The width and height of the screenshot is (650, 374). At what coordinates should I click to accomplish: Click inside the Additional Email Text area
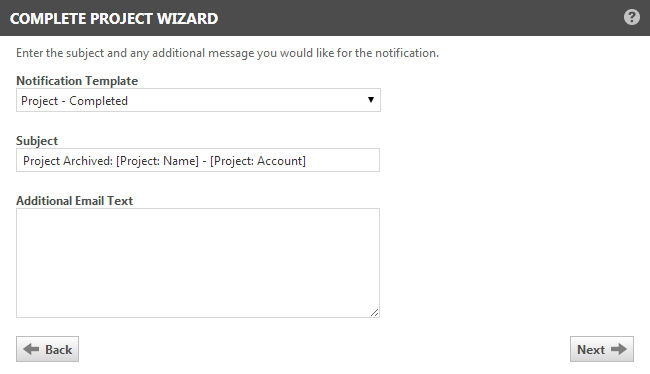coord(198,263)
